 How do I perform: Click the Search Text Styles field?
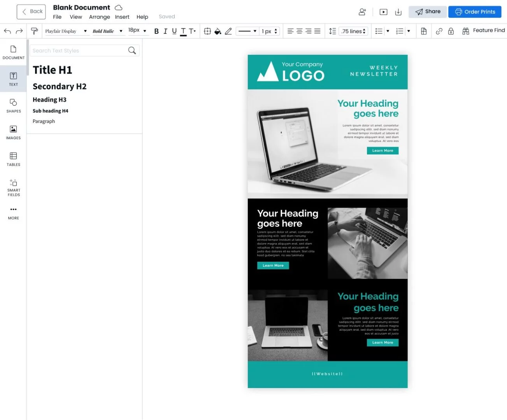point(79,51)
